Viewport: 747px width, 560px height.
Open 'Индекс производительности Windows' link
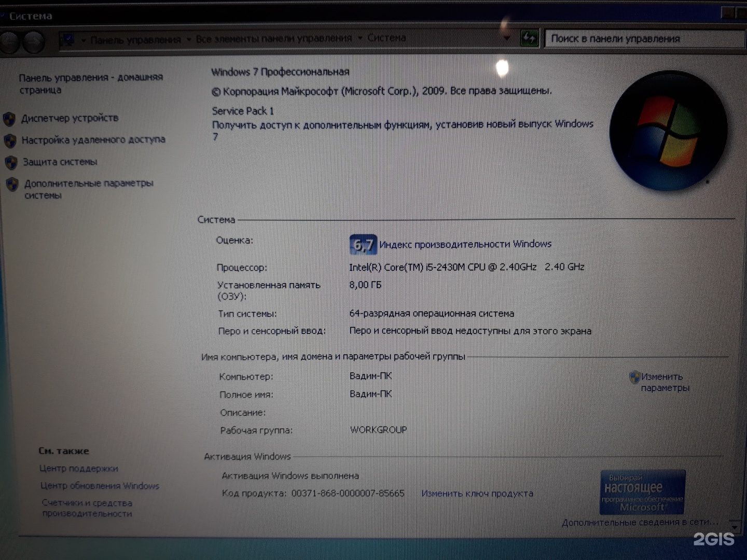coord(465,244)
